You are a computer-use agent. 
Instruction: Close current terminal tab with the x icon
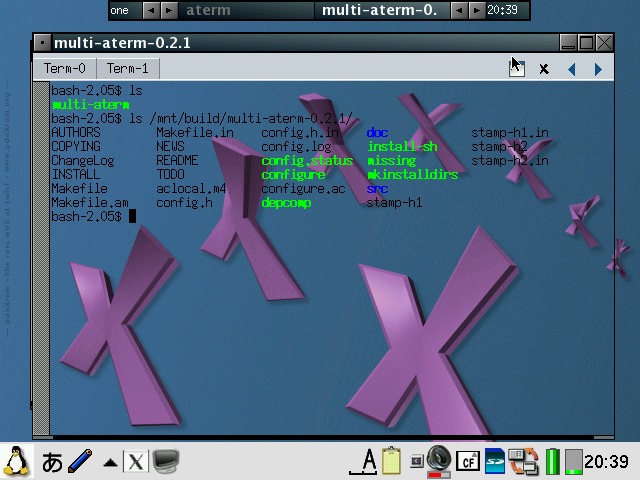[x=544, y=69]
